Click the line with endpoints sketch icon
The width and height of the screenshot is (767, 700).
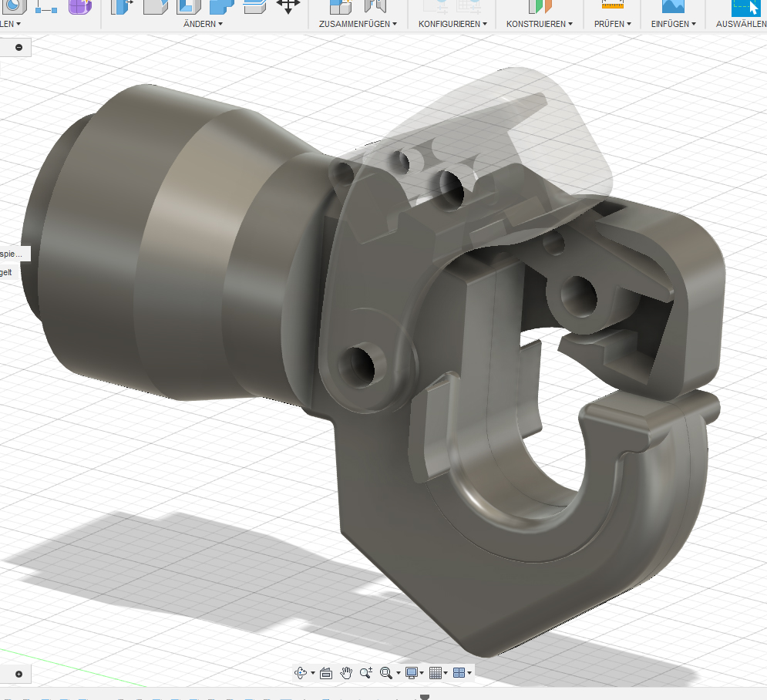coord(46,6)
